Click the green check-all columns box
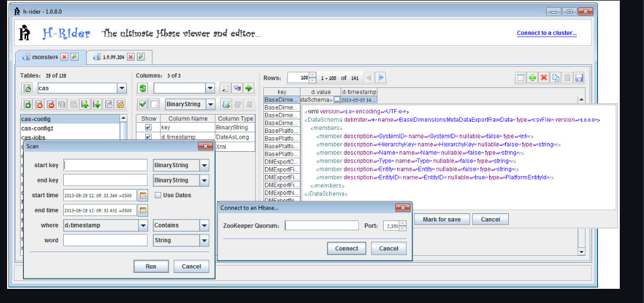644x303 pixels. point(142,105)
